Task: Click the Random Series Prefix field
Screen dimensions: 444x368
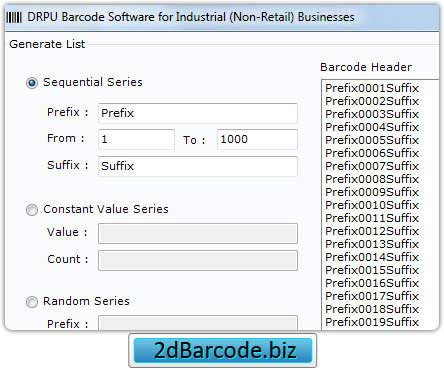Action: coord(198,323)
